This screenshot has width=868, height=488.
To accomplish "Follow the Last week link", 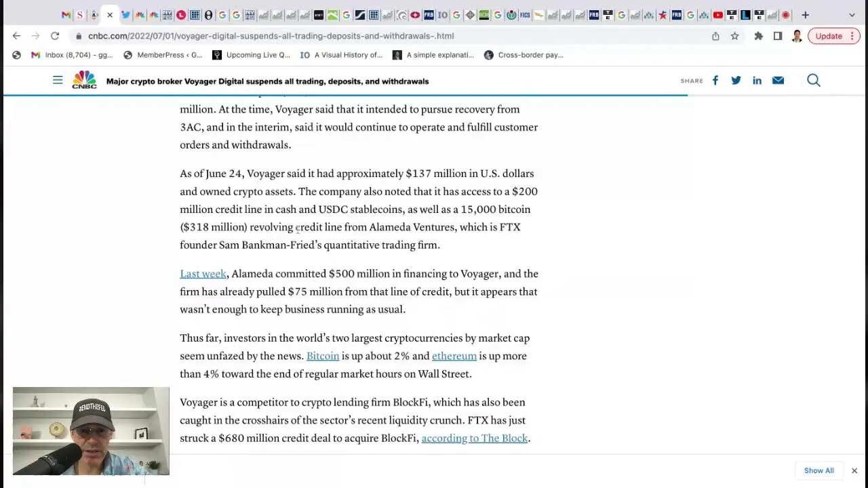I will pos(203,274).
